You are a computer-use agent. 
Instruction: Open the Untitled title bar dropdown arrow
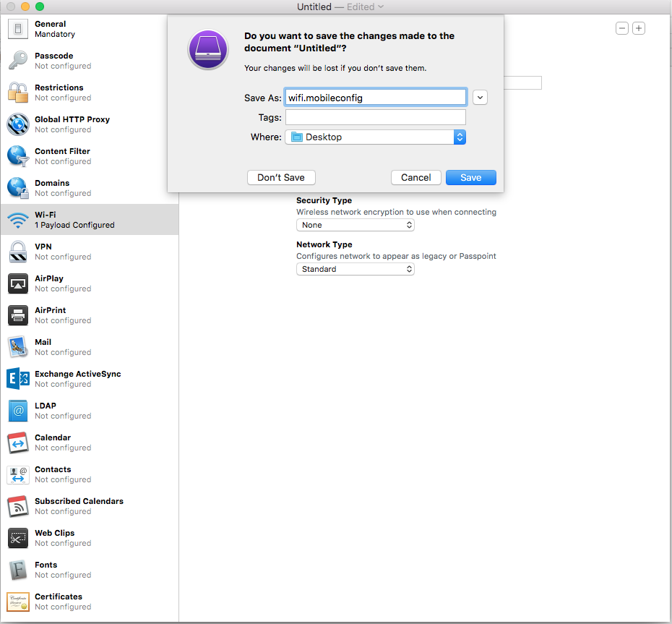(x=381, y=7)
